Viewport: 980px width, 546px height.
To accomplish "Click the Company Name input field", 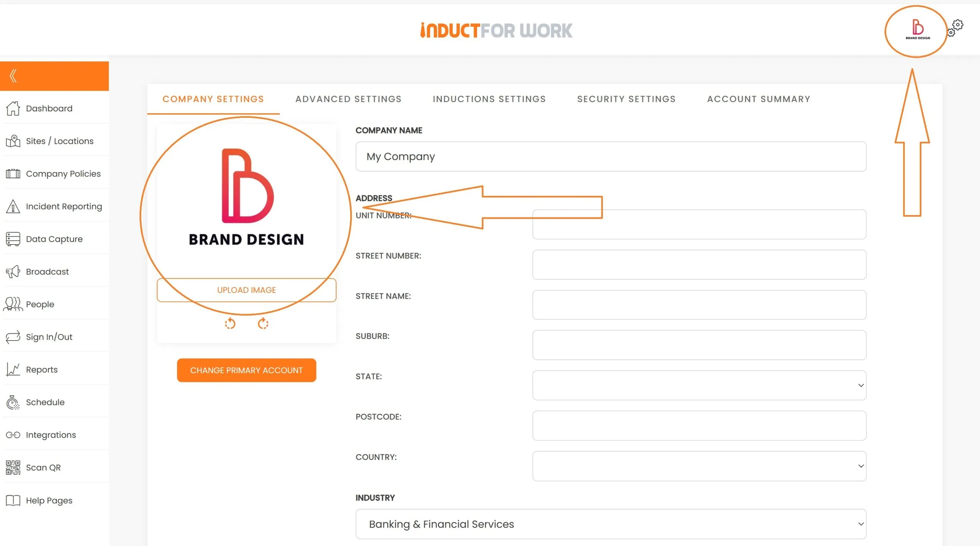I will click(x=611, y=156).
